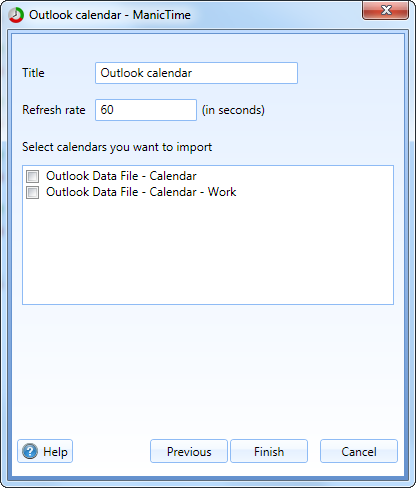Enable Outlook Data File - Calendar - Work checkbox
This screenshot has height=488, width=416.
(33, 192)
